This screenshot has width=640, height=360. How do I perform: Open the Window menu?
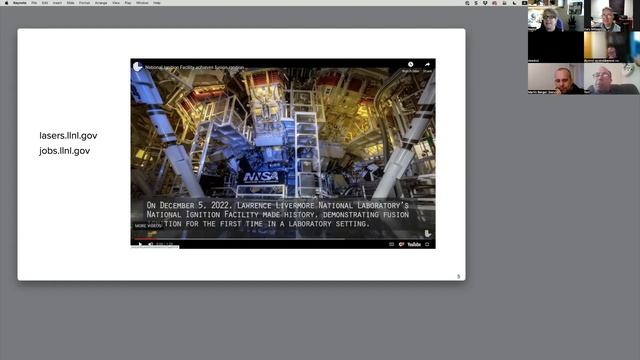[142, 3]
